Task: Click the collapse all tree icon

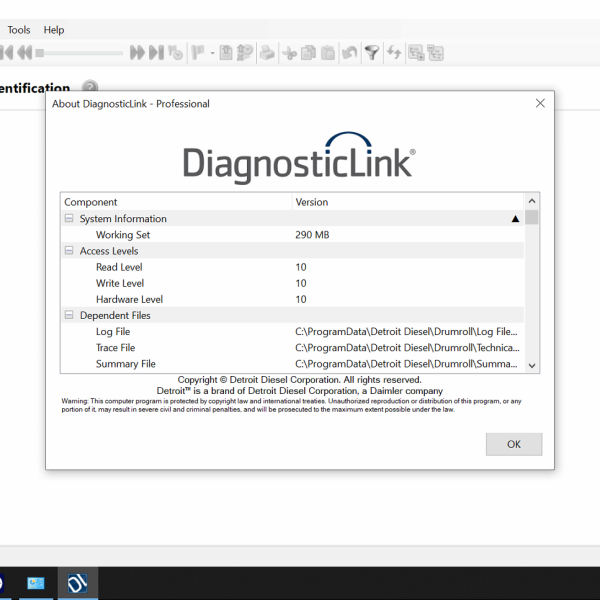Action: coord(435,52)
